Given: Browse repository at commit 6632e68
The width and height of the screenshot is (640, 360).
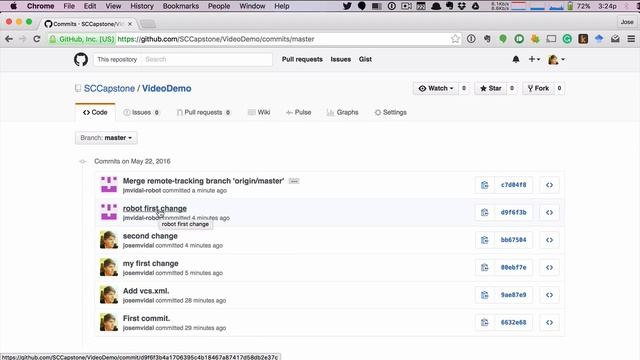Looking at the screenshot, I should click(x=549, y=322).
